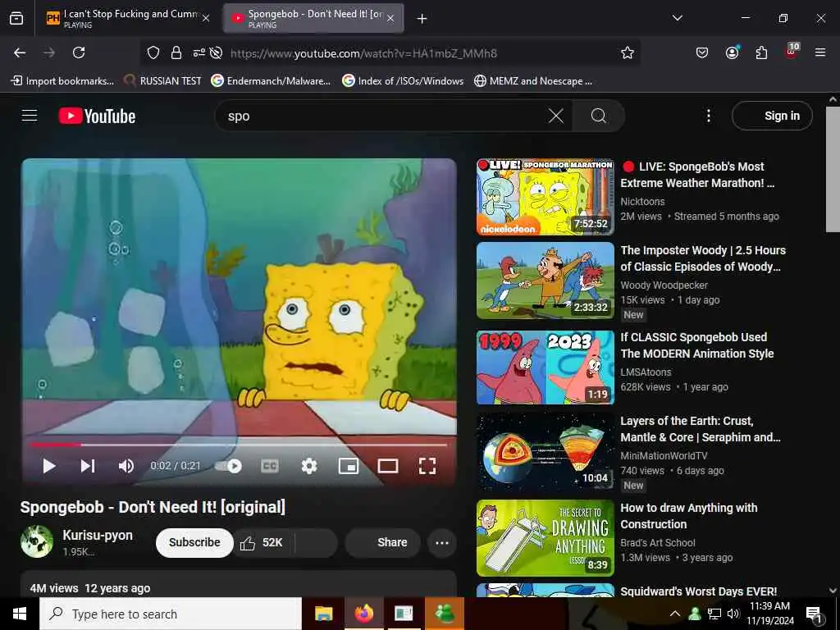Open MEMZ and Noescape bookmark
Image resolution: width=840 pixels, height=630 pixels.
click(533, 81)
